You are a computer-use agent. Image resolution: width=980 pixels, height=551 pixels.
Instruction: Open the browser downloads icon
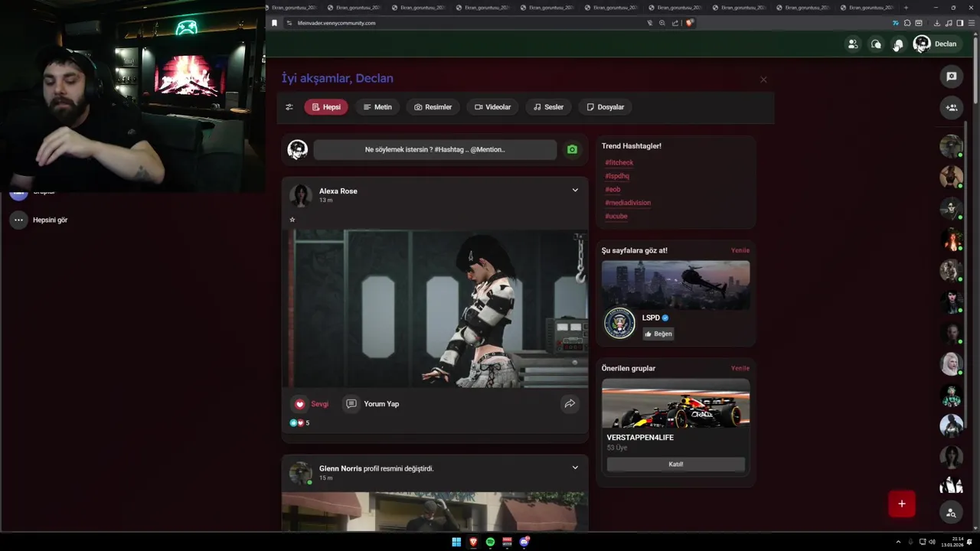pos(938,23)
